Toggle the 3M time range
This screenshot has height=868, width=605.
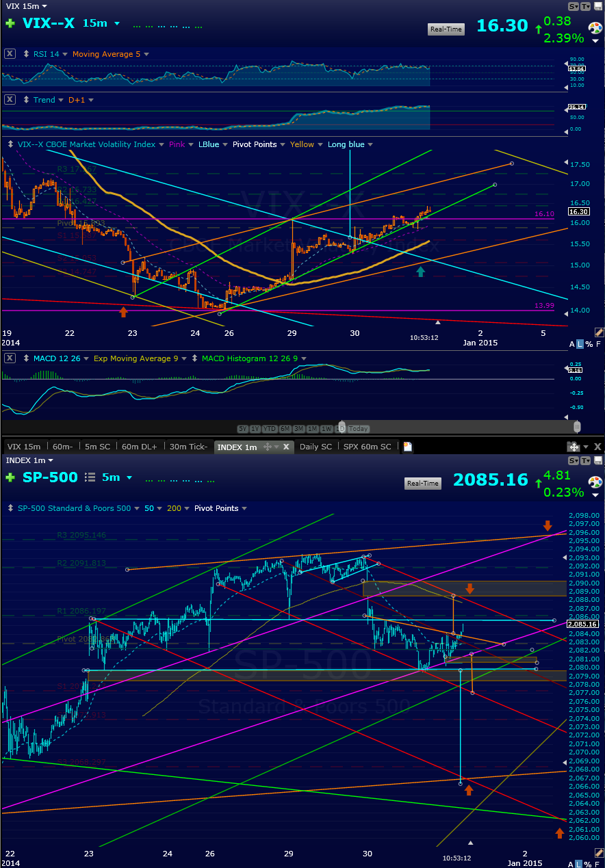pyautogui.click(x=298, y=429)
